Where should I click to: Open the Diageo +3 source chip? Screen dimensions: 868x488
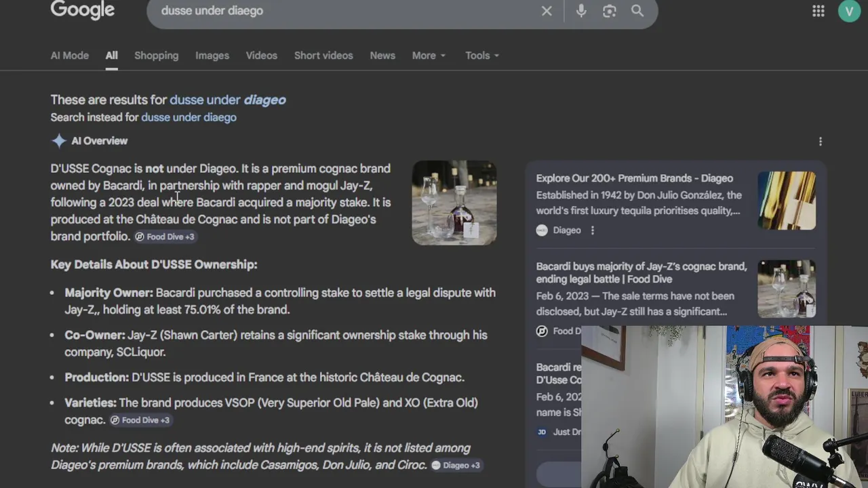(456, 466)
